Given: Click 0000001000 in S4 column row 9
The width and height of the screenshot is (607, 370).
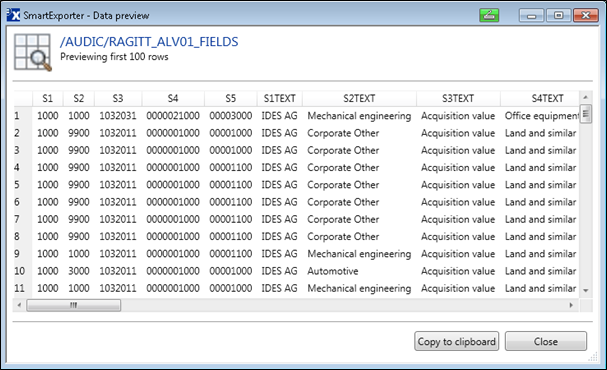Looking at the screenshot, I should click(x=173, y=254).
